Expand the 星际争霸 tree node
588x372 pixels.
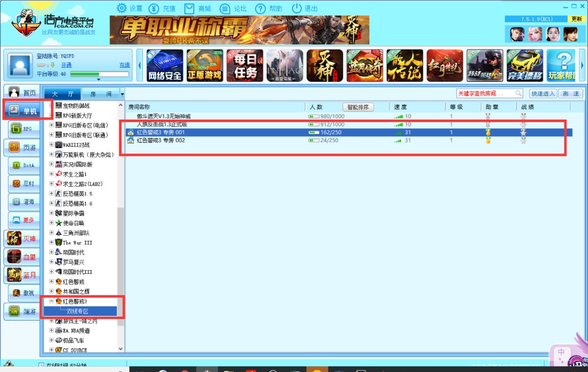pos(52,213)
